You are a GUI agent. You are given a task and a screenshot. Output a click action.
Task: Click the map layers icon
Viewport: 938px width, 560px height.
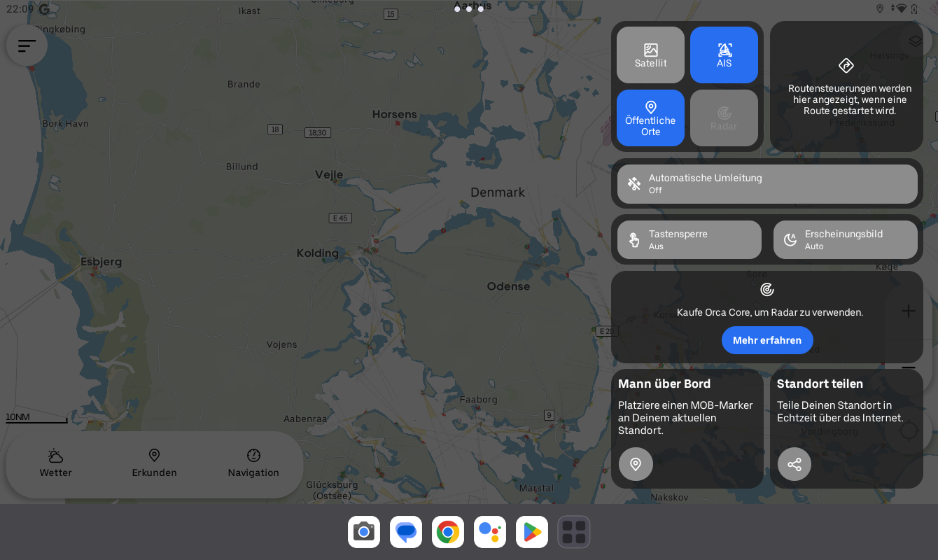(x=915, y=41)
